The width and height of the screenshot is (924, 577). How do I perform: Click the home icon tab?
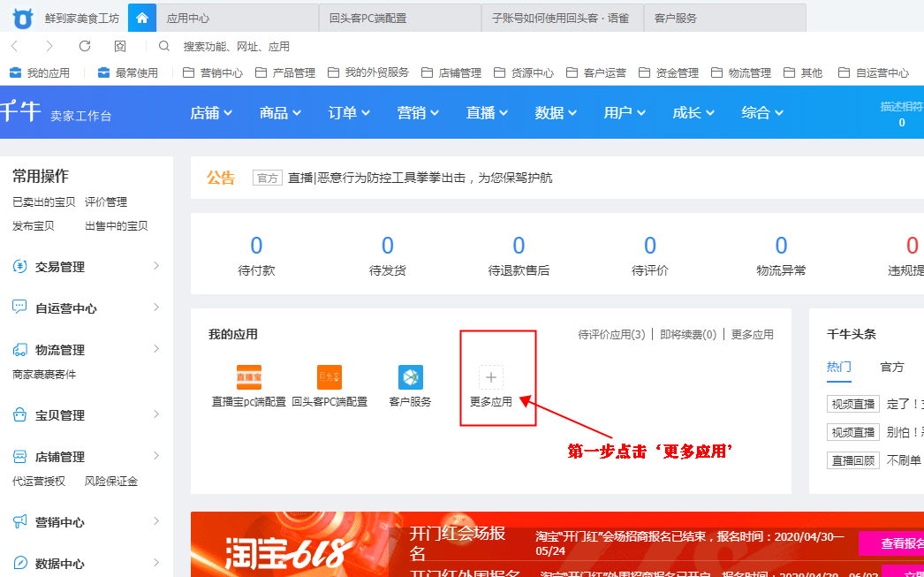(142, 18)
